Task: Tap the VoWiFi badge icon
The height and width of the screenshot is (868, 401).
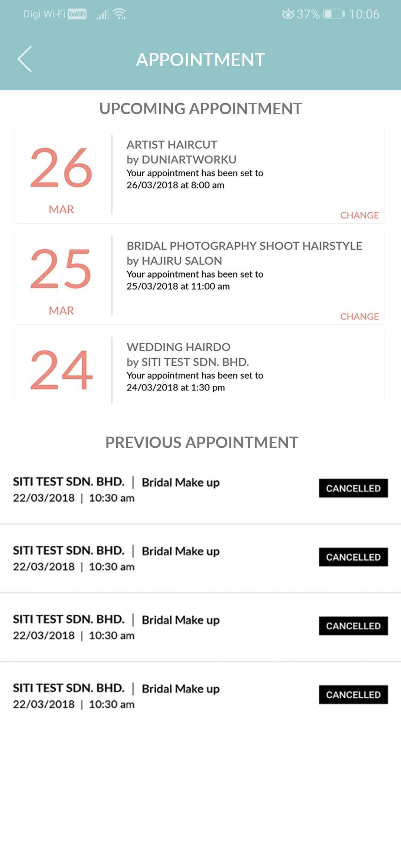Action: 77,14
